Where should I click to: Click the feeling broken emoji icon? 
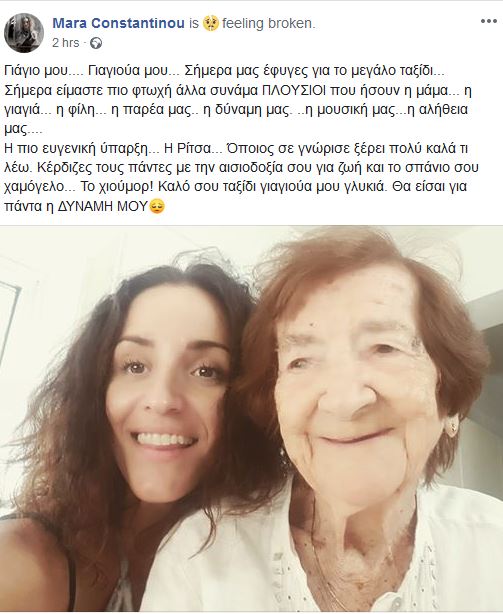(211, 23)
